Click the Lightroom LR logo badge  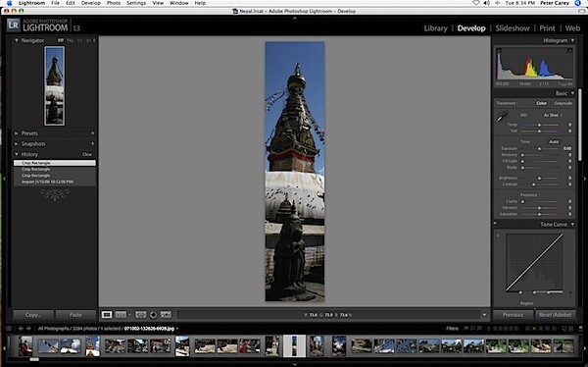[x=13, y=26]
